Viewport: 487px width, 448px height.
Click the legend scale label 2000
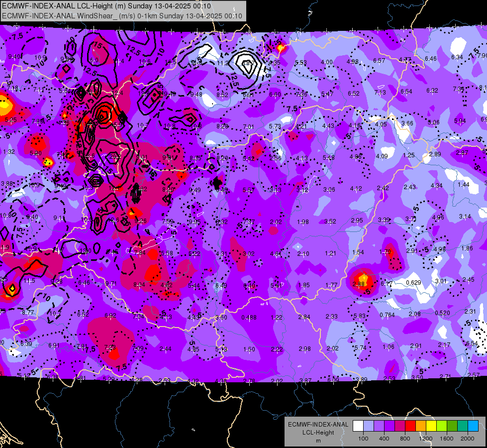coord(468,439)
